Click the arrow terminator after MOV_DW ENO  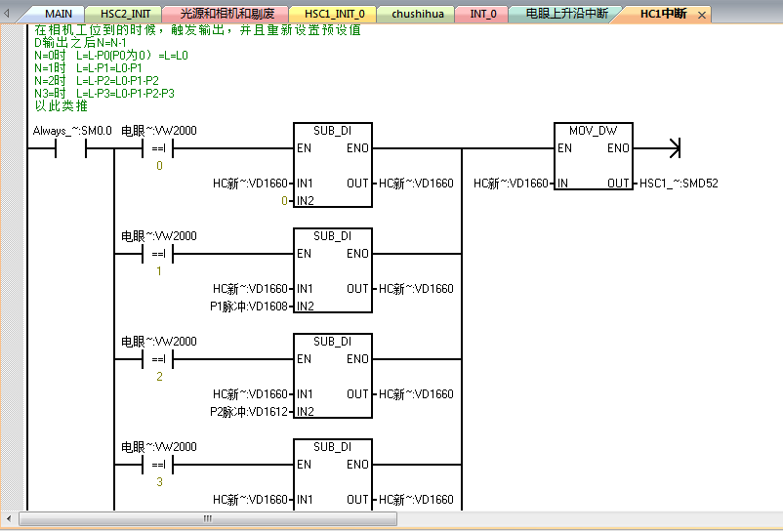[x=671, y=148]
